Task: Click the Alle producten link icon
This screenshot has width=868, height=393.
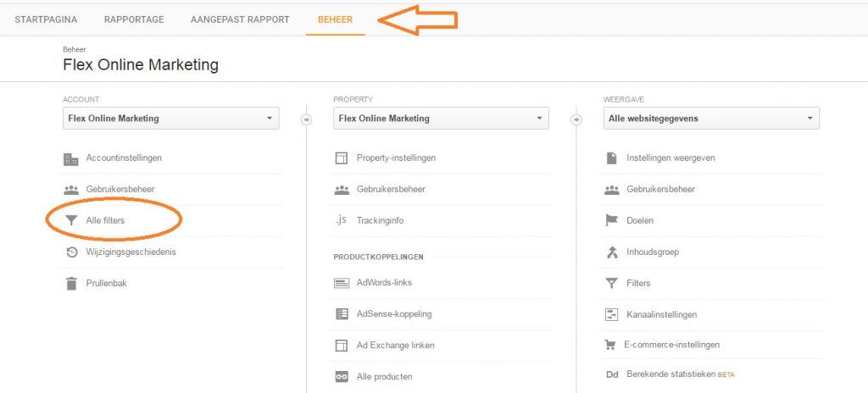Action: pos(342,377)
